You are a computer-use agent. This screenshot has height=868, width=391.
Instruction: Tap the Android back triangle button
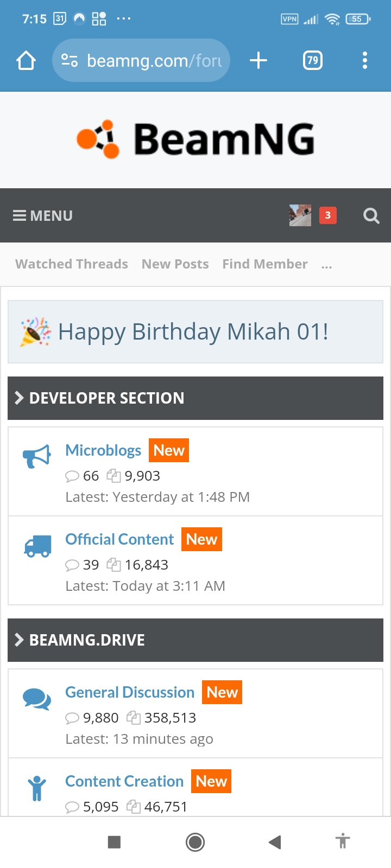(x=275, y=842)
